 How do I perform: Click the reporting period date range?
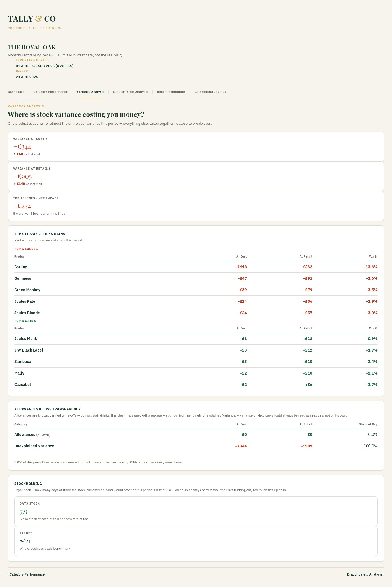coord(45,66)
